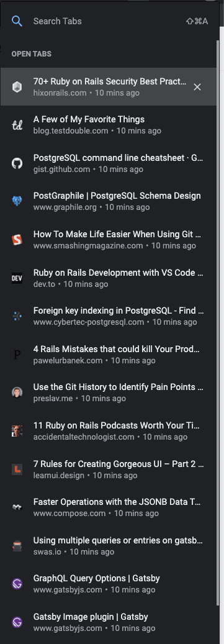
Task: Open Ruby on Rails Development with VS Code tab
Action: [109, 278]
